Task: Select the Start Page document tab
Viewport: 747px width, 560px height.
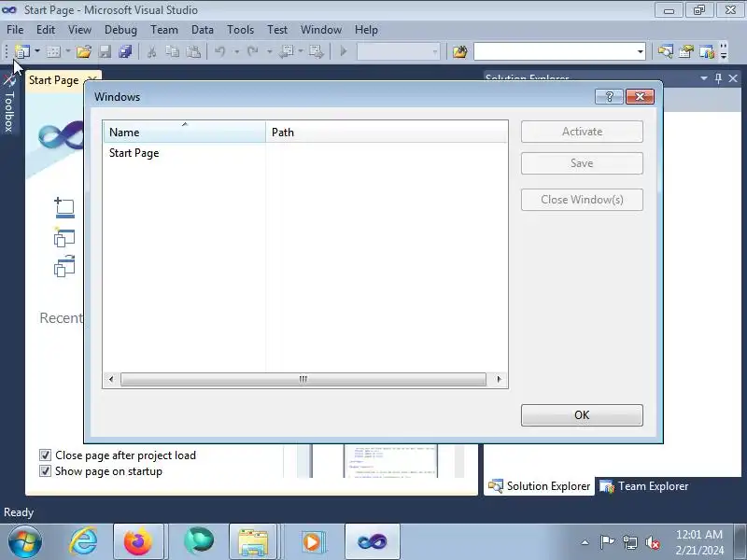Action: (54, 80)
